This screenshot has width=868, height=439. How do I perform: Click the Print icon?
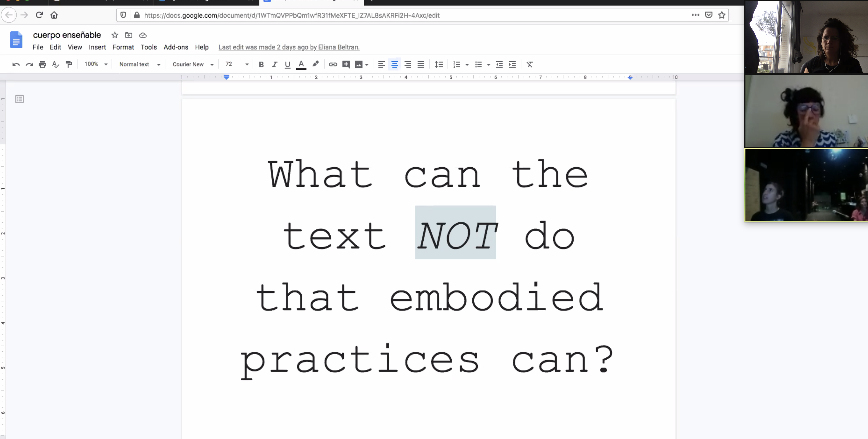click(42, 64)
